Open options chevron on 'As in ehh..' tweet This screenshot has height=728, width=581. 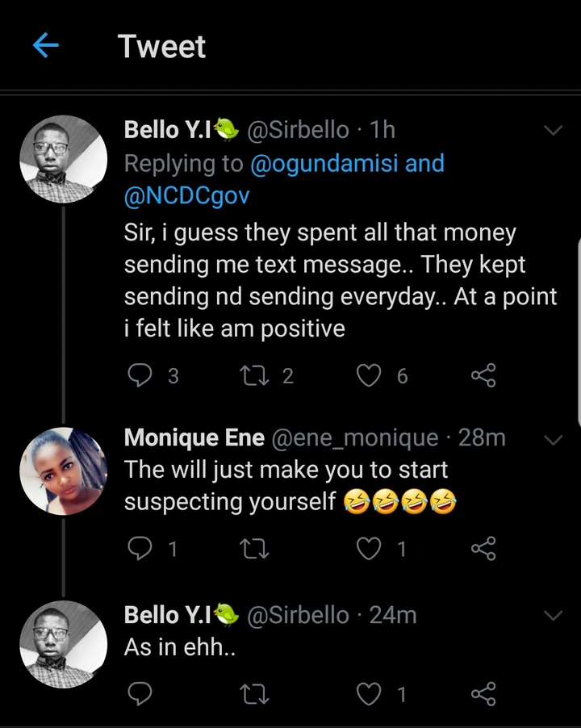554,616
